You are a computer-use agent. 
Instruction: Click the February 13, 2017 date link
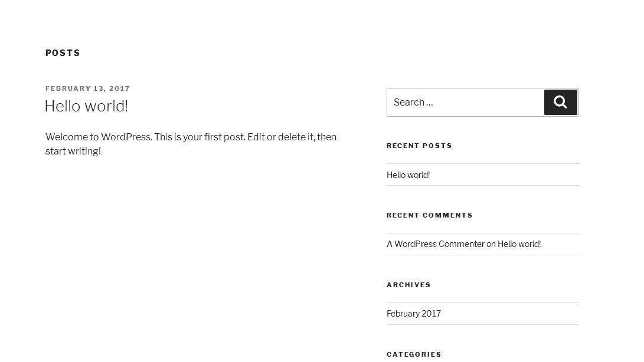(87, 88)
